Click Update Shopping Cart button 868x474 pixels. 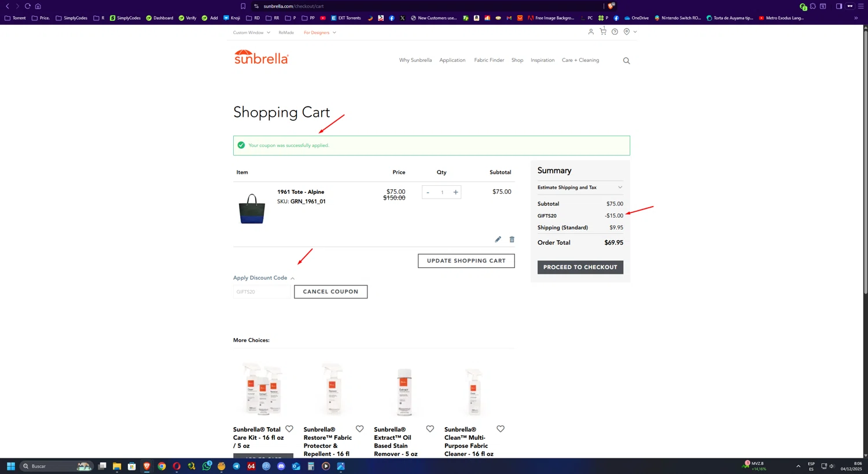click(x=466, y=261)
